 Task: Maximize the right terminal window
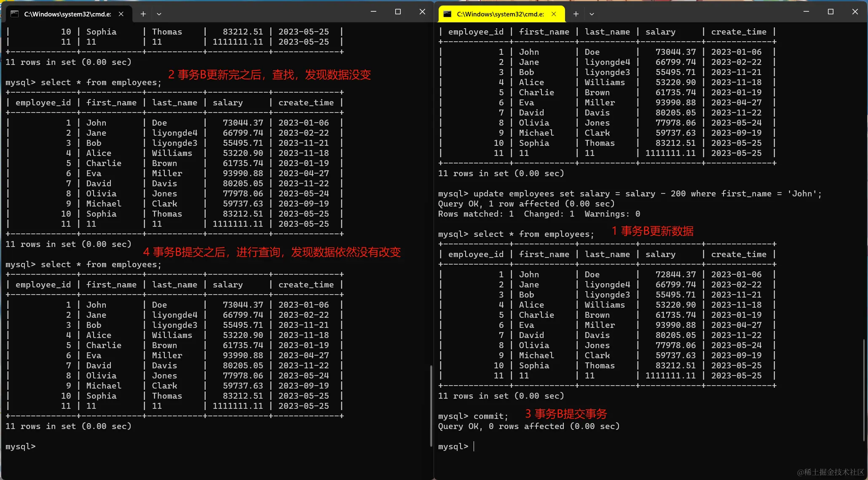point(830,12)
